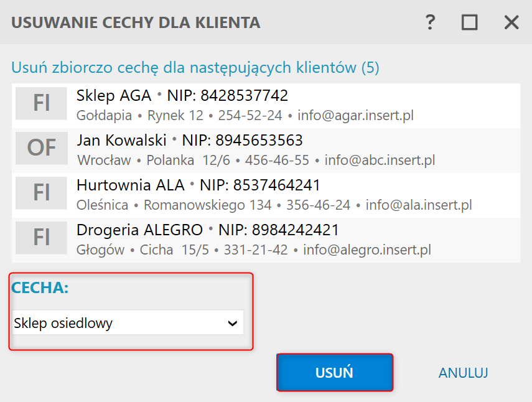Select the Drogeria ALEGRO client name
This screenshot has height=402, width=532.
[139, 230]
